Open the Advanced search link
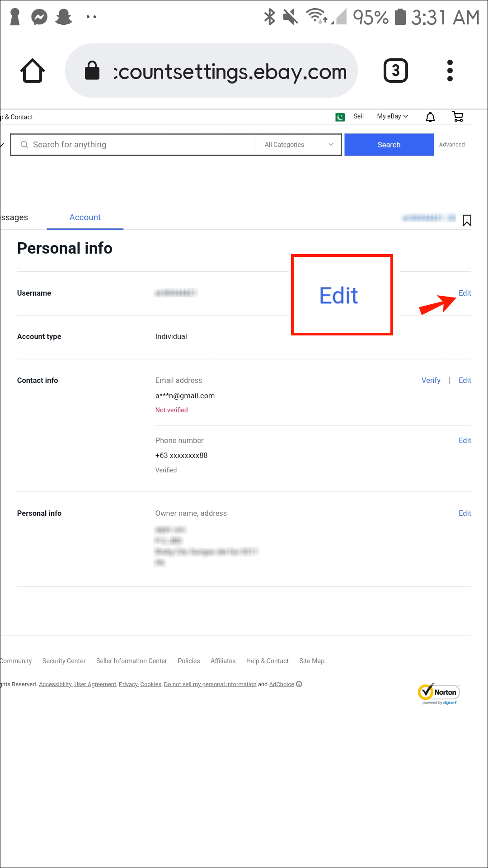488x868 pixels. (451, 145)
